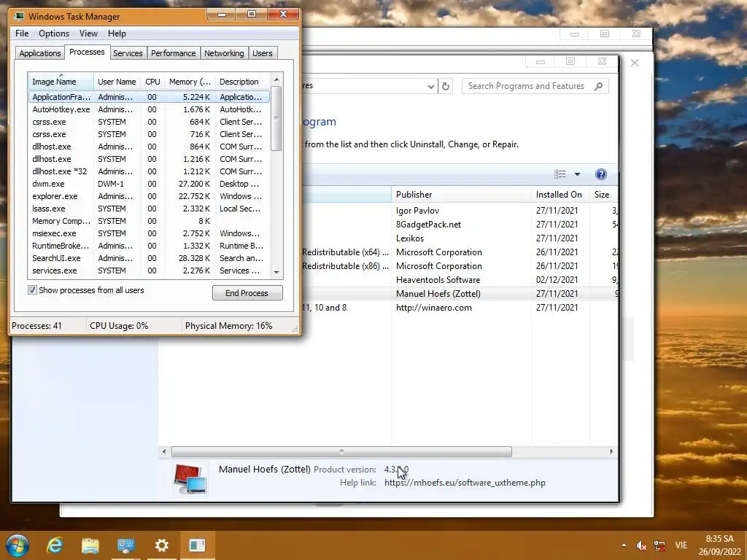This screenshot has height=560, width=747.
Task: Sort by the User Name column
Action: [117, 82]
